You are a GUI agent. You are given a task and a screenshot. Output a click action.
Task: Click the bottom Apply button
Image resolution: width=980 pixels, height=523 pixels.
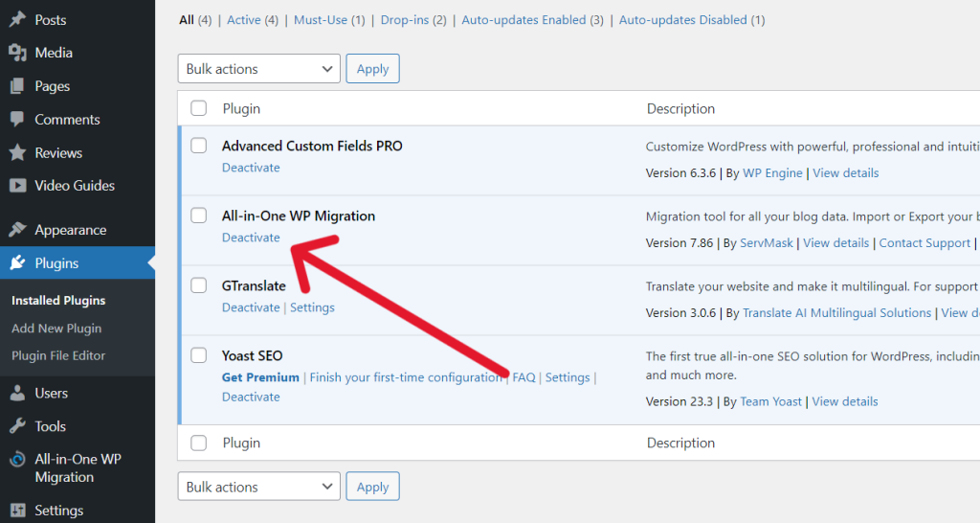[x=372, y=487]
